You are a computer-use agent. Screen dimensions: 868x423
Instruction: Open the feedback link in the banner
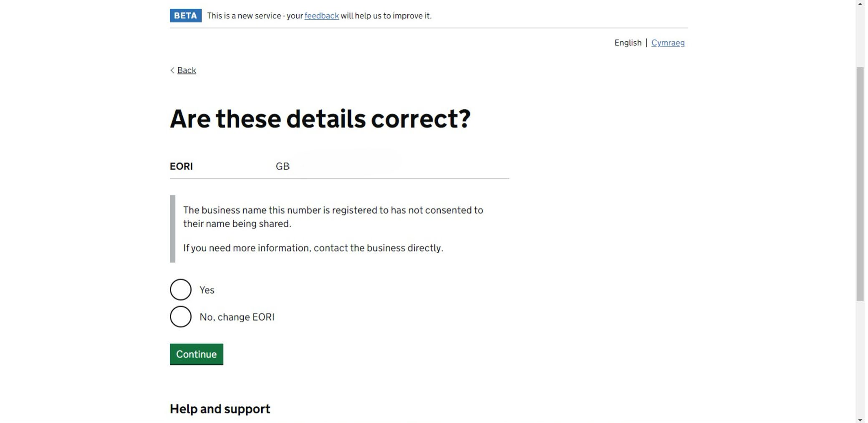(x=321, y=16)
